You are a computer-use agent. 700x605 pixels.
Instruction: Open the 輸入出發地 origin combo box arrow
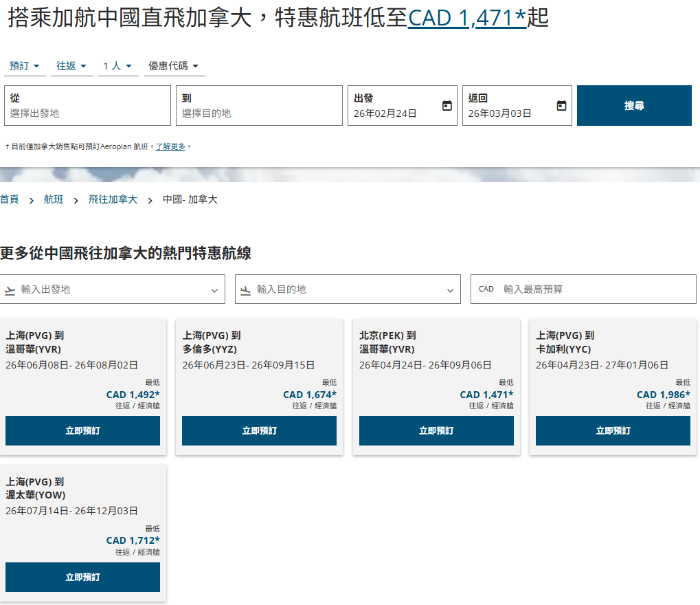pos(215,290)
